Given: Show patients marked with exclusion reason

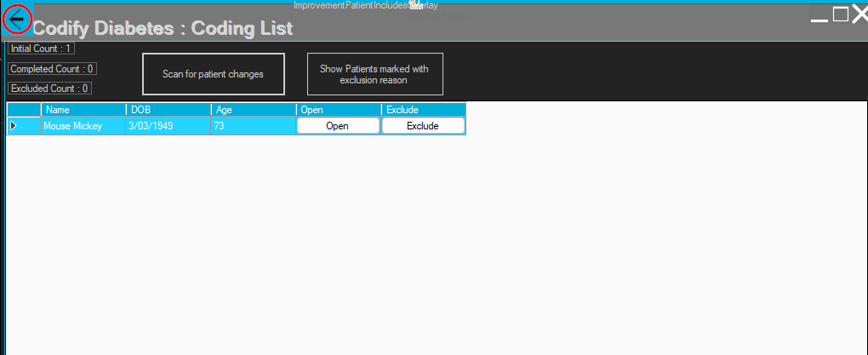Looking at the screenshot, I should point(374,74).
